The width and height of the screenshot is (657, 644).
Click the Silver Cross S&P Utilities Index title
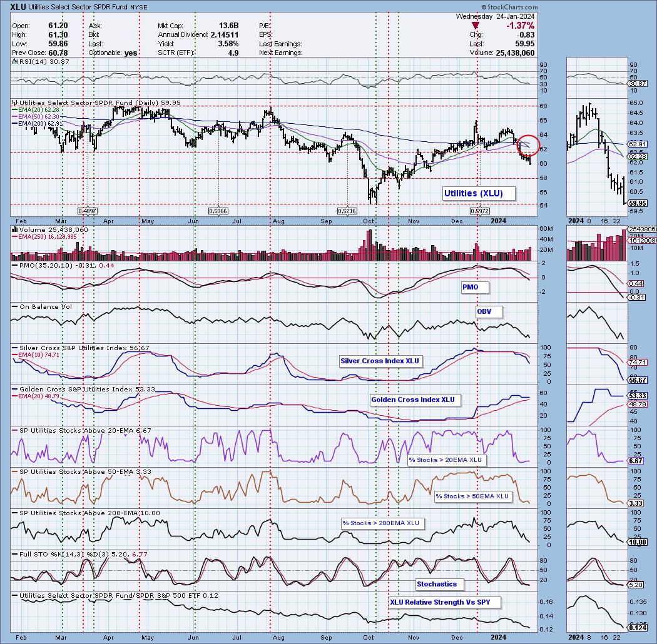[81, 348]
